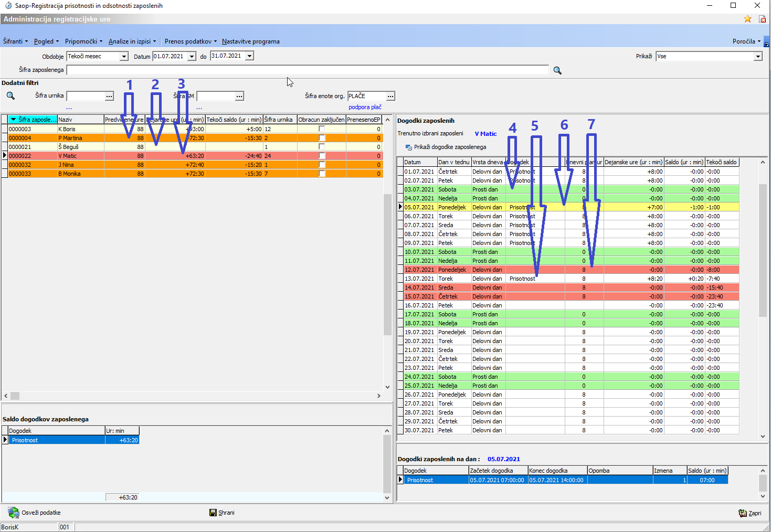The width and height of the screenshot is (771, 532).
Task: Click the Prikaži dogodke zaposlenega icon
Action: click(x=408, y=147)
